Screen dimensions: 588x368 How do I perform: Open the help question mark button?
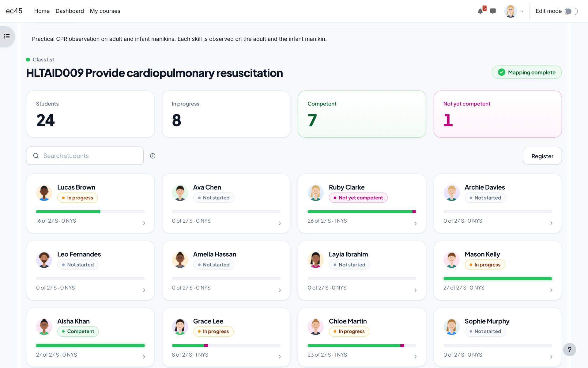coord(569,350)
